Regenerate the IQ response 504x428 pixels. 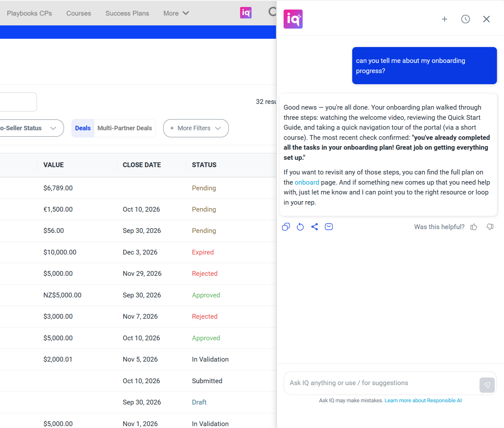(300, 227)
